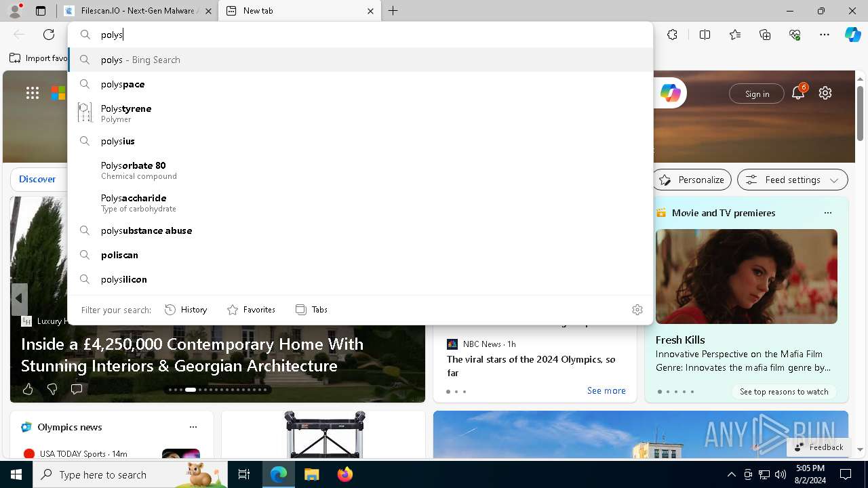Click the Copilot icon in page header
868x488 pixels.
click(x=670, y=93)
